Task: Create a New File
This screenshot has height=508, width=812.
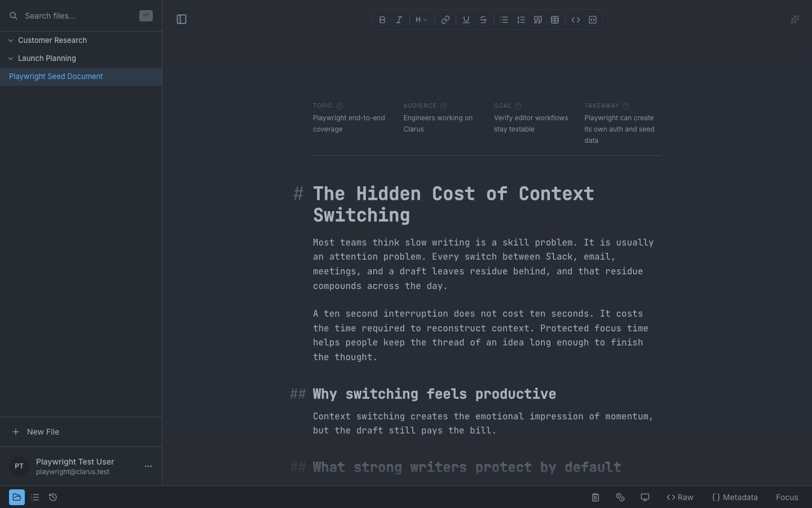Action: pyautogui.click(x=81, y=432)
